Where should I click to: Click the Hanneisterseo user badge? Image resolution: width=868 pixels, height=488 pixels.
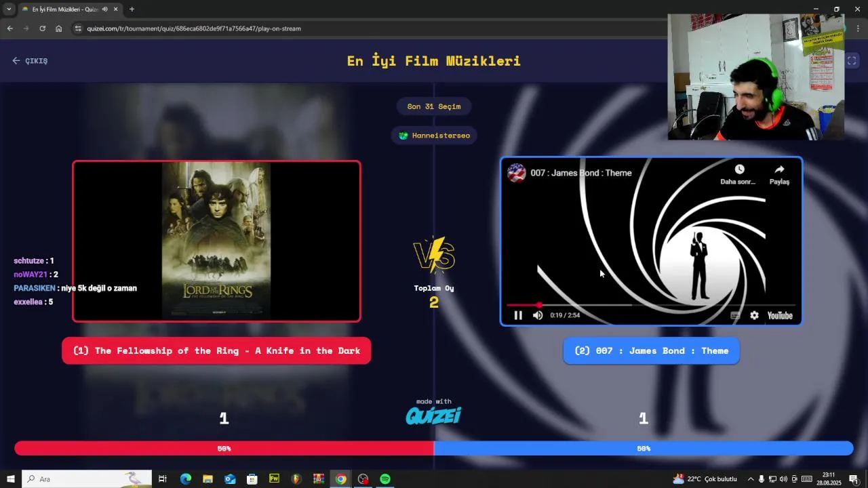point(434,136)
